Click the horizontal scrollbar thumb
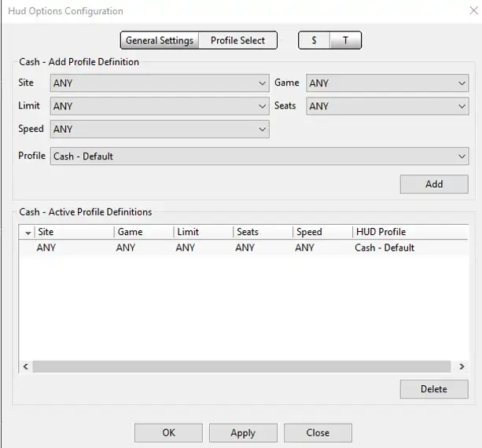The image size is (482, 448). click(241, 366)
